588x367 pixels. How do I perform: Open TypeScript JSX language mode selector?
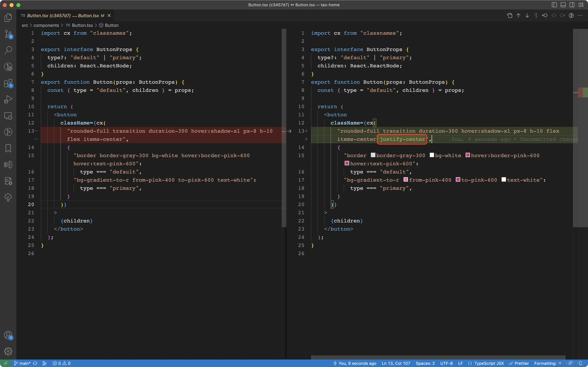coord(489,363)
